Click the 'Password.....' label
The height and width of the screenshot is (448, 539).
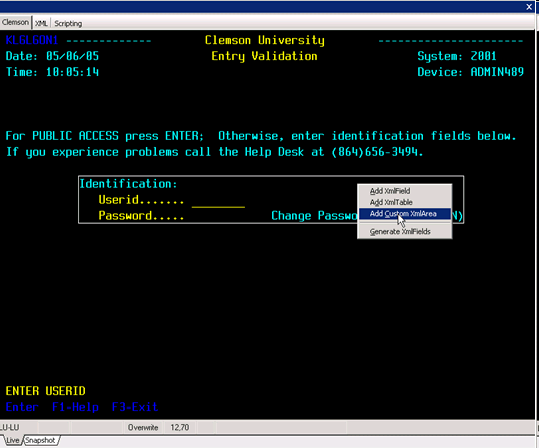tap(141, 216)
